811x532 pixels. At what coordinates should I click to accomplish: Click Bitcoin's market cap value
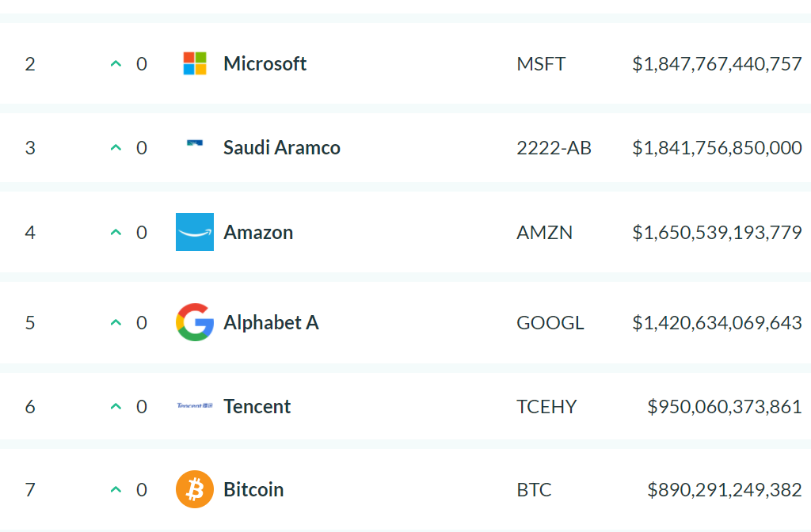pyautogui.click(x=725, y=490)
